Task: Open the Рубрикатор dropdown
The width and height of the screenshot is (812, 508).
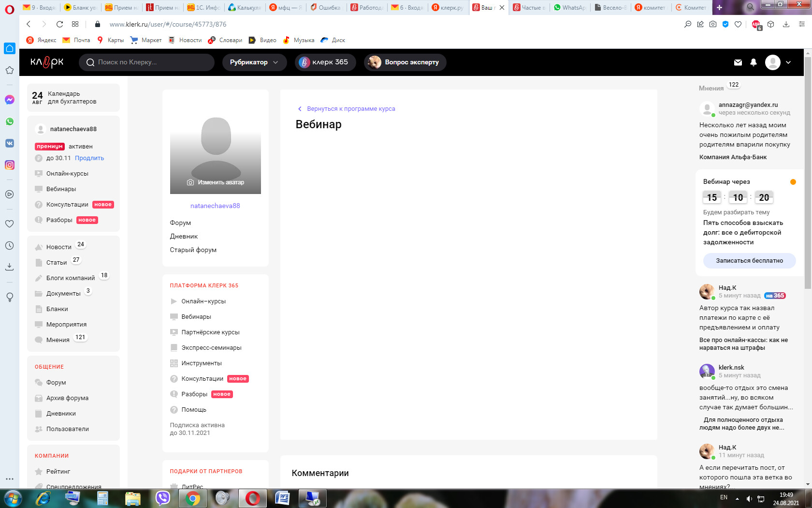Action: (254, 62)
